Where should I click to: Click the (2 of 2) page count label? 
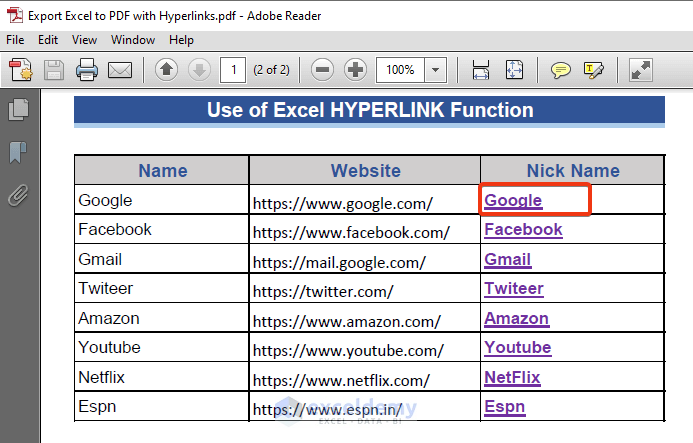(x=271, y=70)
